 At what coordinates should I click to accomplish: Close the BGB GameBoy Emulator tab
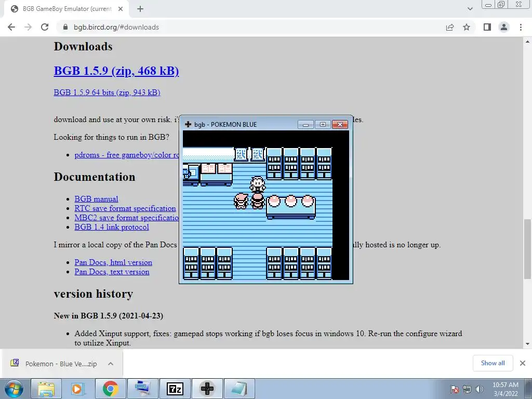[x=121, y=9]
